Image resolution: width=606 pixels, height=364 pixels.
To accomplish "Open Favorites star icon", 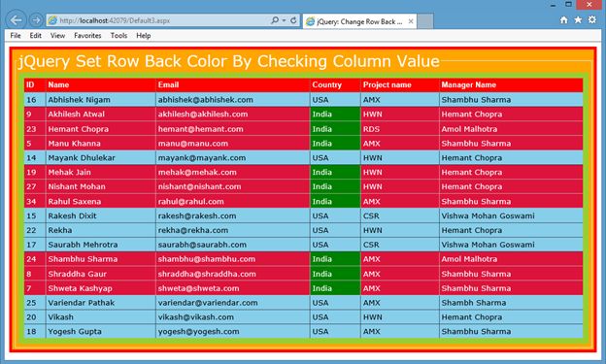I will tap(578, 19).
